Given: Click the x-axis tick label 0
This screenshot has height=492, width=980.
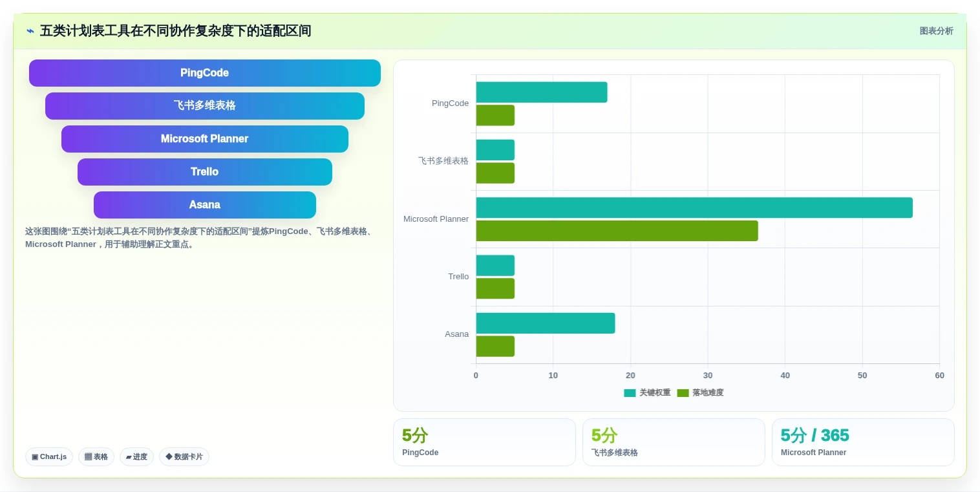Looking at the screenshot, I should [476, 376].
